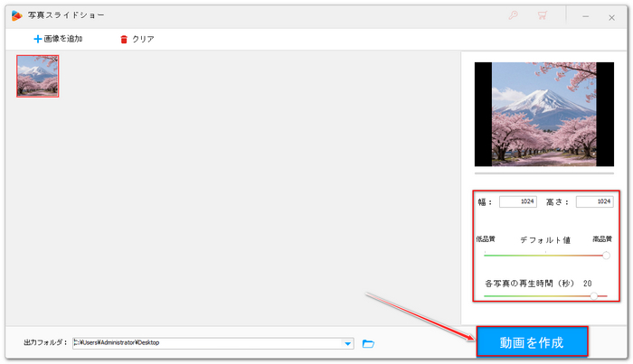Click the app logo in title bar
Screen dimensions: 633x364
[x=16, y=15]
